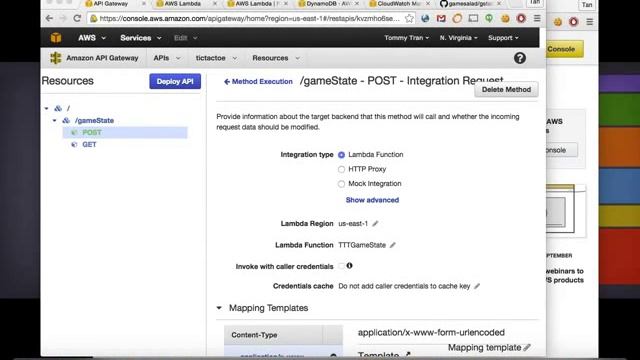Open the tictactoe API dropdown
The image size is (640, 360).
[216, 58]
